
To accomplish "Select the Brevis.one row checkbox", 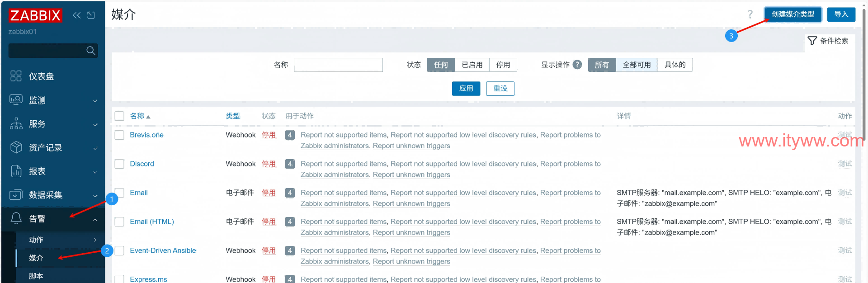I will pyautogui.click(x=119, y=135).
